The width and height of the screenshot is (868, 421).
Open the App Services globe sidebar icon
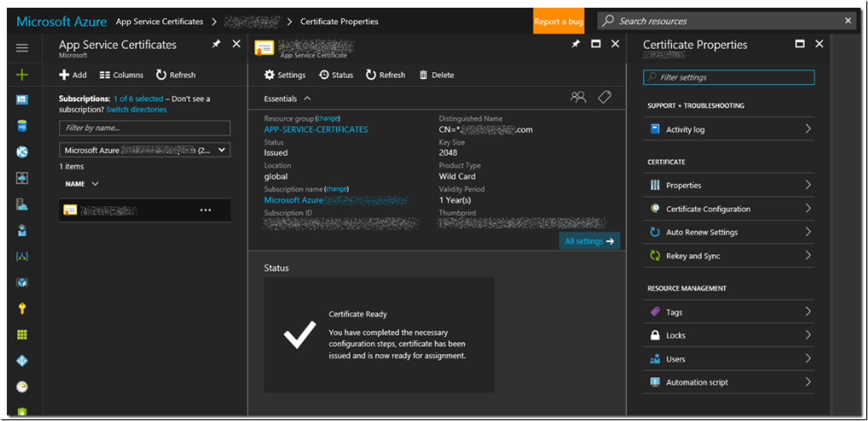click(22, 152)
